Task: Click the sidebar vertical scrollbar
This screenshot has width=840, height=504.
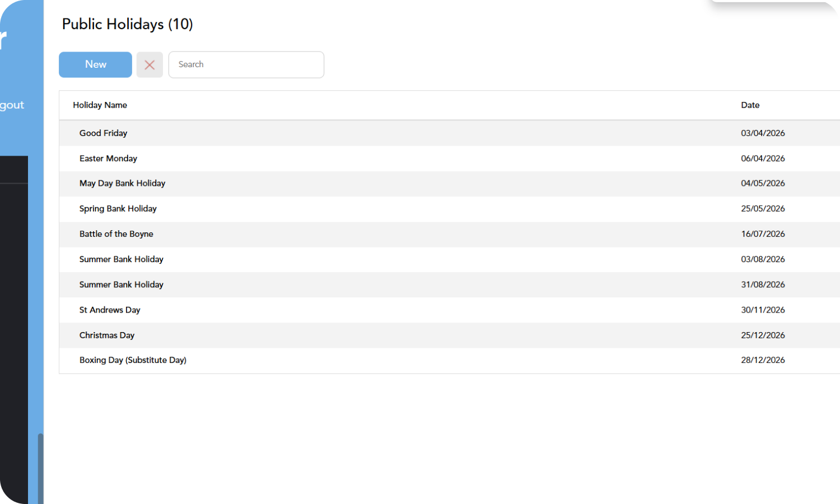Action: tap(40, 468)
